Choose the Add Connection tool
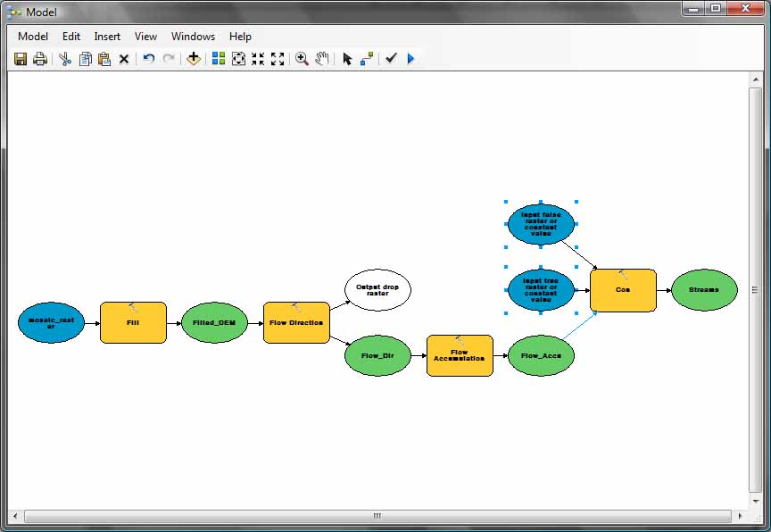771x532 pixels. pyautogui.click(x=366, y=59)
